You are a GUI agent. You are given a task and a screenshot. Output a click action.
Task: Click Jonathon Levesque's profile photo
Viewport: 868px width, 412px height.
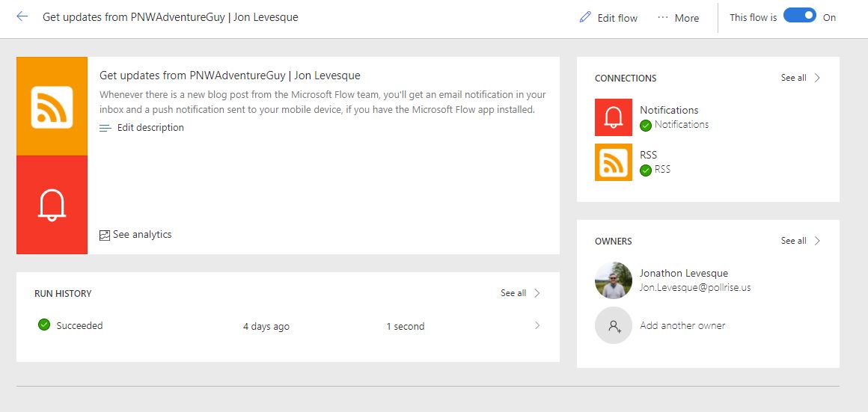[614, 280]
